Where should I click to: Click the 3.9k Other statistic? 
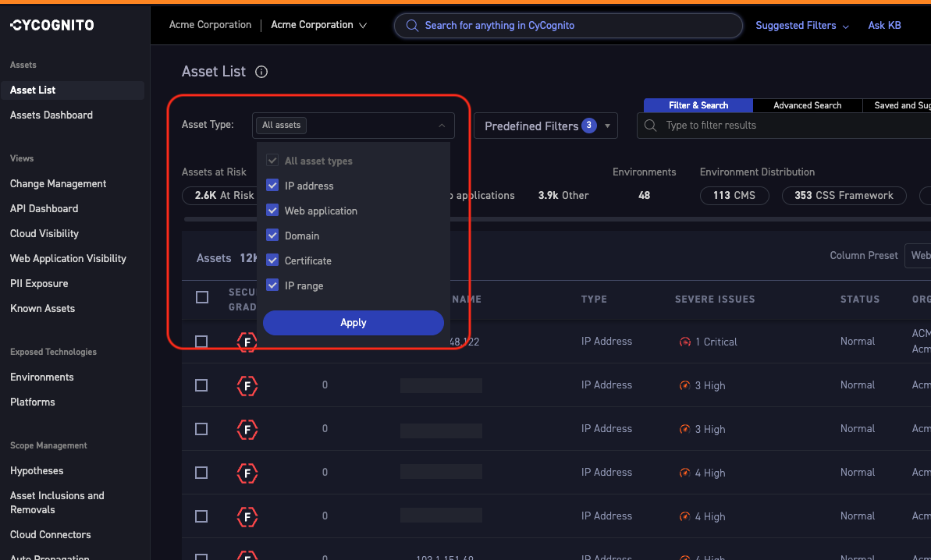pos(563,195)
